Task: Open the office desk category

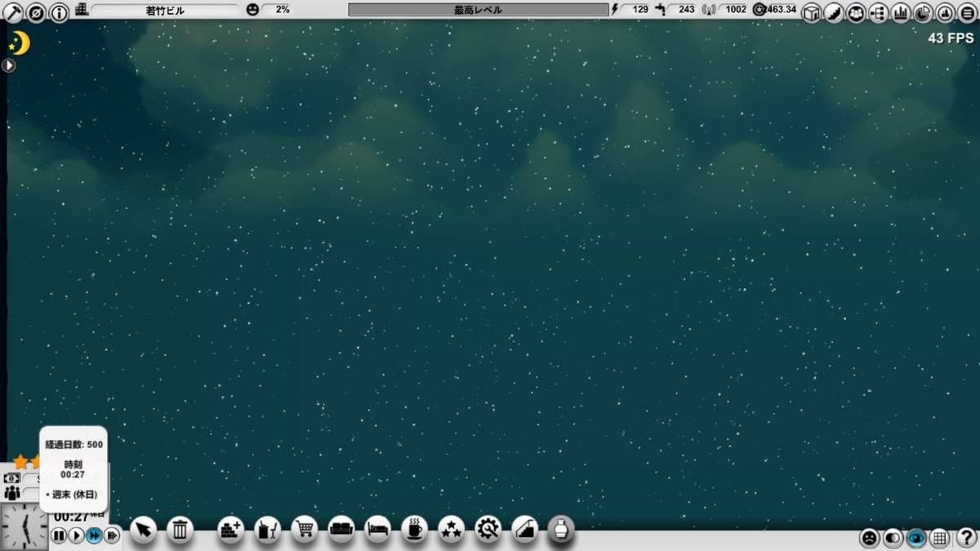Action: point(268,530)
